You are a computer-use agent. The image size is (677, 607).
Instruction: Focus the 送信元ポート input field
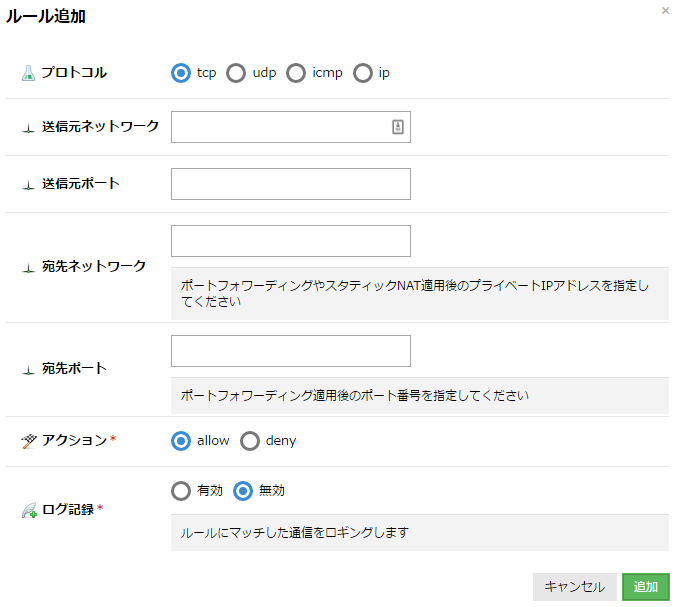pyautogui.click(x=291, y=184)
